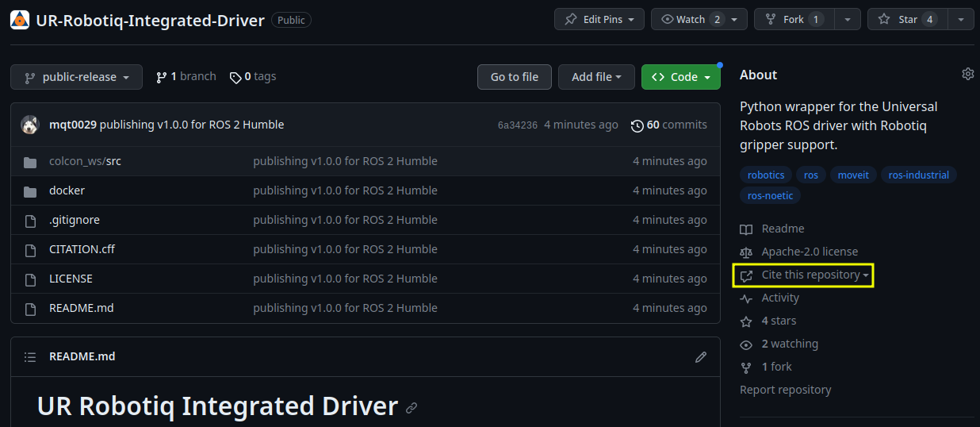Click the folder icon beside colcon_ws/src
Viewport: 980px width, 427px height.
(x=30, y=162)
